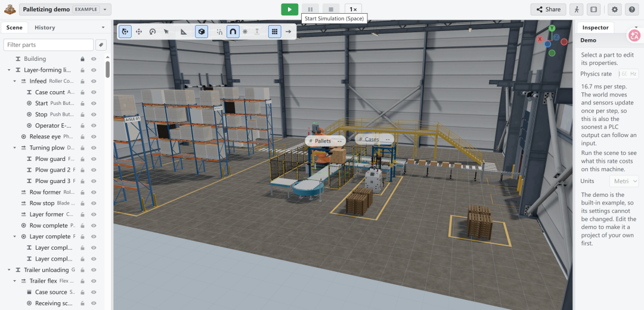Toggle the 3D cube view button
644x310 pixels.
click(x=201, y=31)
